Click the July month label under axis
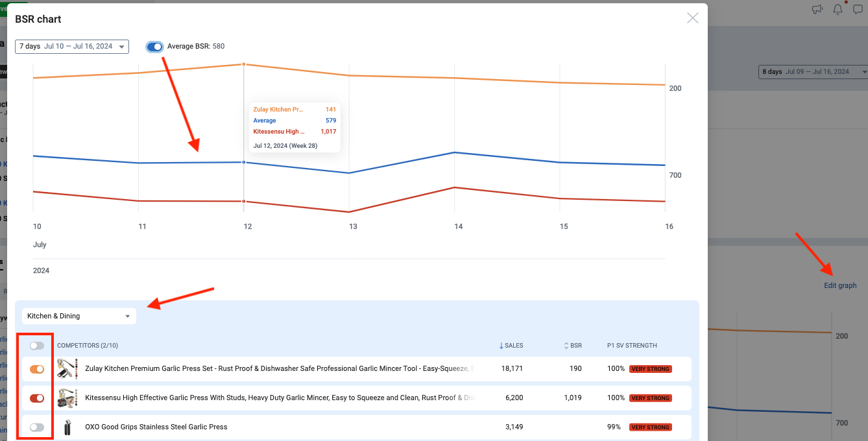Image resolution: width=868 pixels, height=441 pixels. click(x=40, y=244)
